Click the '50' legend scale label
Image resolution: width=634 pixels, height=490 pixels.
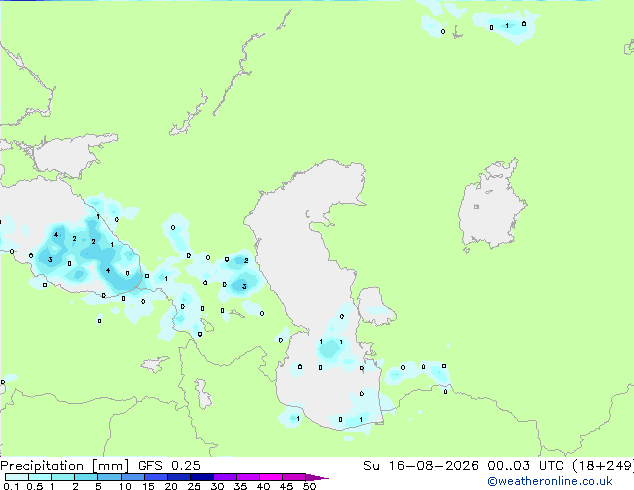309,486
